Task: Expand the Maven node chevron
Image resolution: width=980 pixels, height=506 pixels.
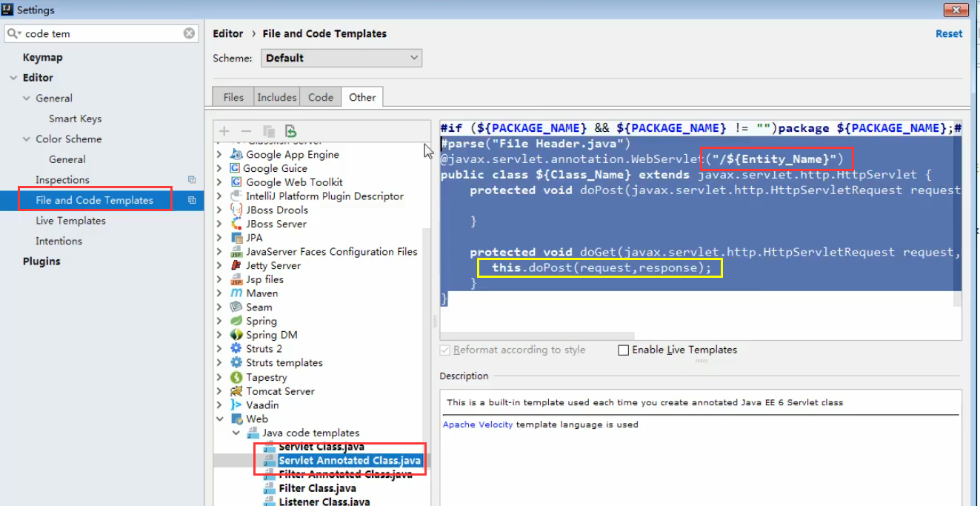Action: 219,293
